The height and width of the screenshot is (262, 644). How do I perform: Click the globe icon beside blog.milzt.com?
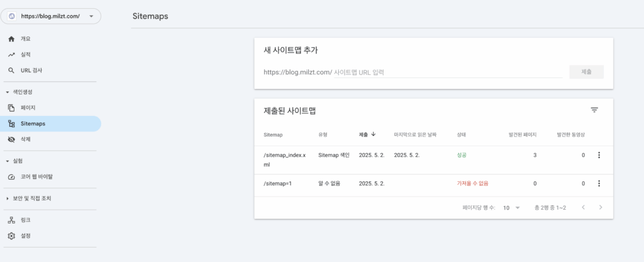11,16
